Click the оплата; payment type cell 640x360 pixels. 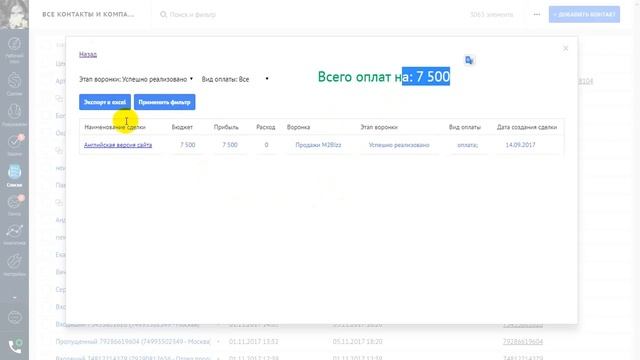coord(468,145)
